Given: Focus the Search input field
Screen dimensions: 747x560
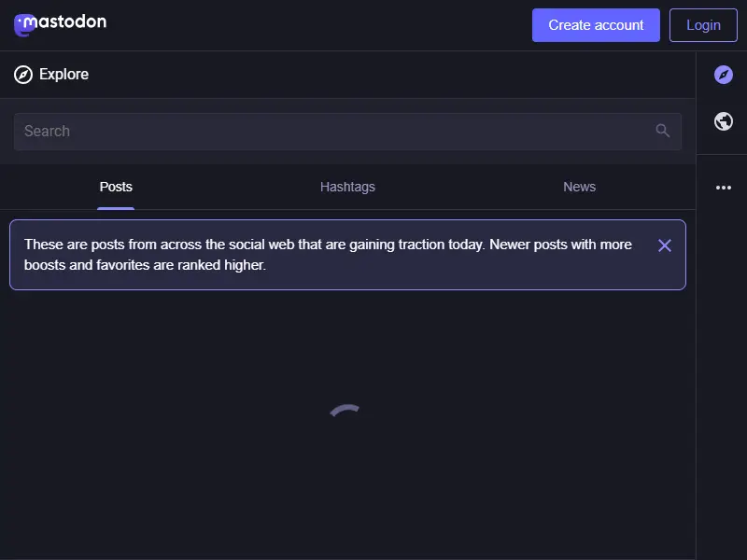Looking at the screenshot, I should point(347,132).
